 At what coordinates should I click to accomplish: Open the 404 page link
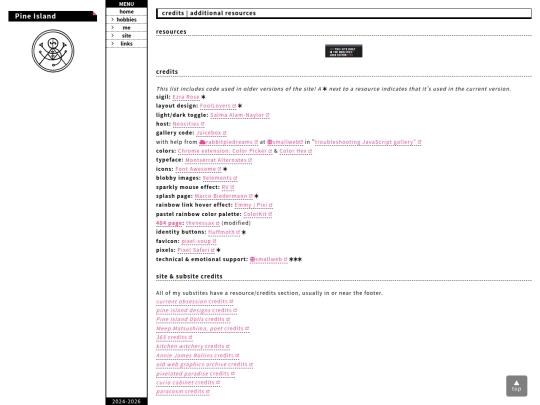click(169, 223)
